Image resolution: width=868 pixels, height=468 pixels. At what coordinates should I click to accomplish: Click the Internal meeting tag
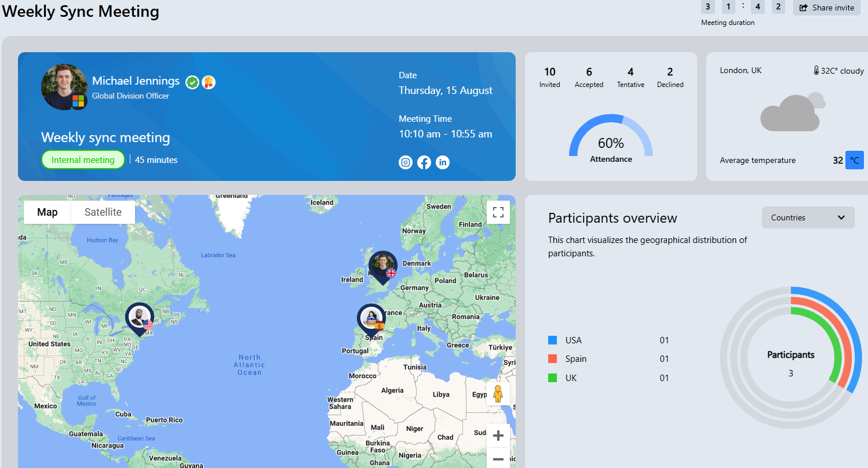[83, 160]
